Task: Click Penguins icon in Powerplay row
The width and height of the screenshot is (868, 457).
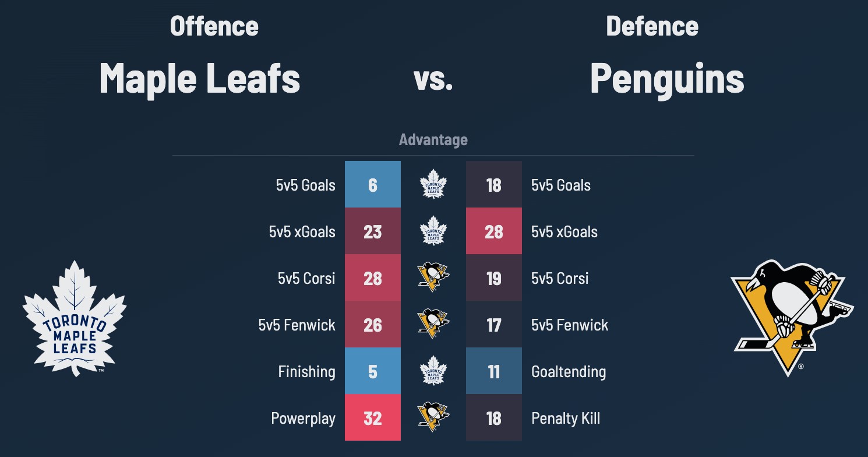Action: pos(433,417)
